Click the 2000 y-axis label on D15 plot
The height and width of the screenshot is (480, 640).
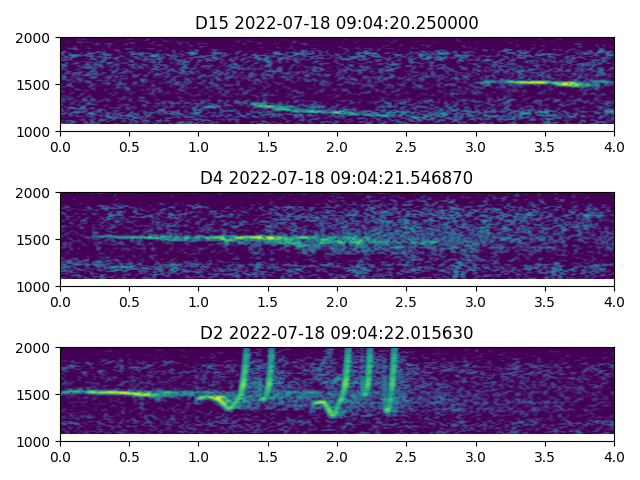coord(37,38)
